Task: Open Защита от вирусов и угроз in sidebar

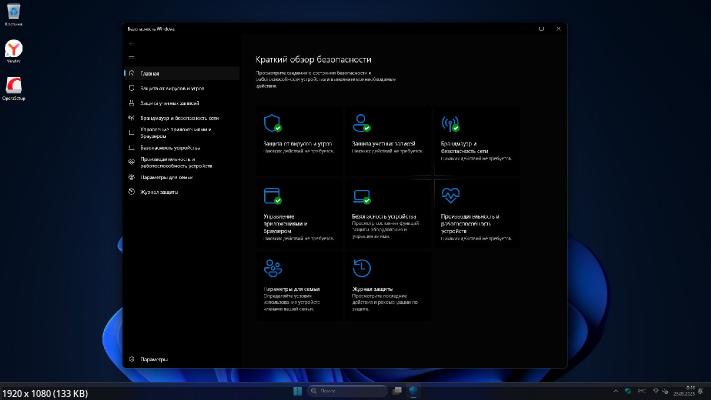Action: 182,88
